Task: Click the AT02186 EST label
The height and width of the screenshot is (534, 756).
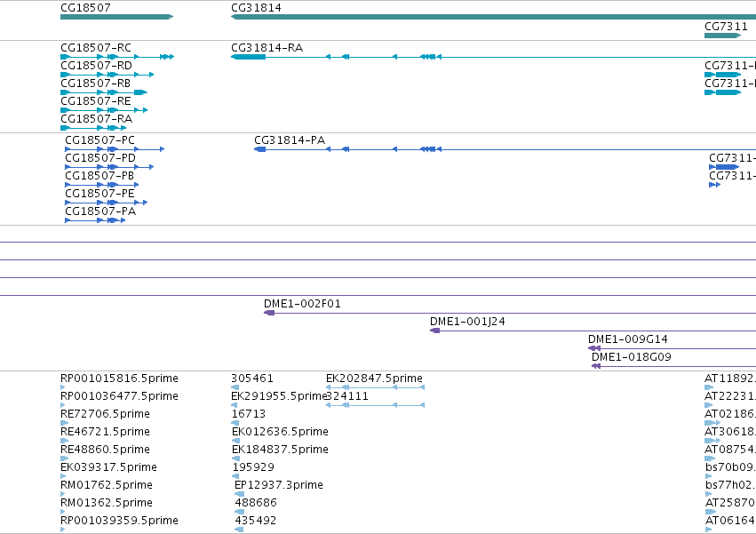Action: pos(730,414)
